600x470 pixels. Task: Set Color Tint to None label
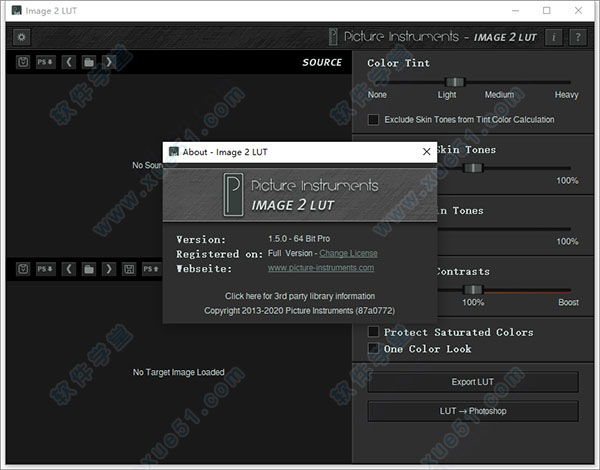377,95
